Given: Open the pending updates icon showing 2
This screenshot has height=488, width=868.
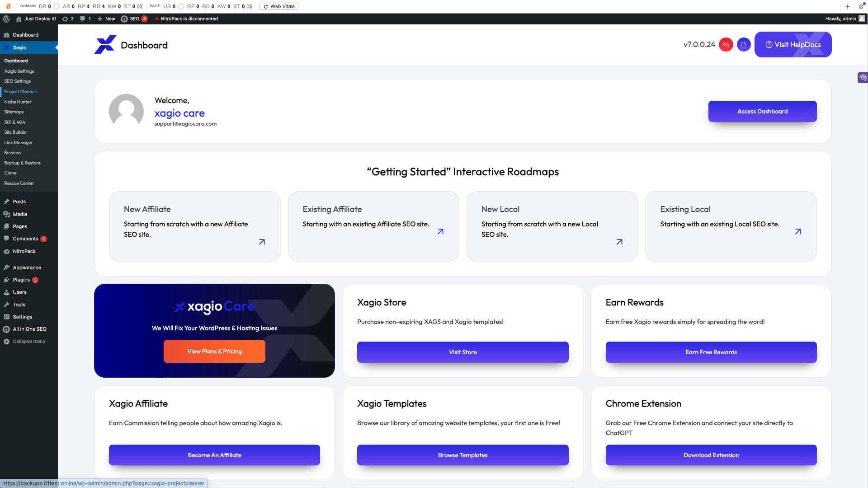Looking at the screenshot, I should (68, 19).
